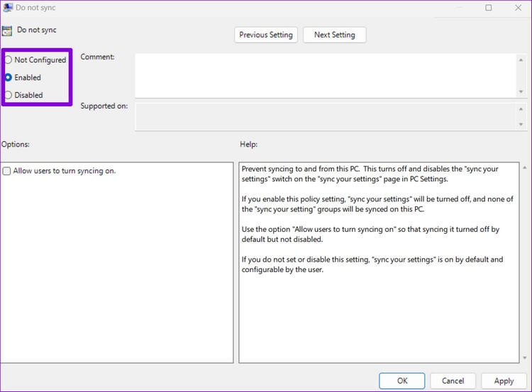The width and height of the screenshot is (532, 392).
Task: Select the Enabled radio button
Action: tap(8, 78)
